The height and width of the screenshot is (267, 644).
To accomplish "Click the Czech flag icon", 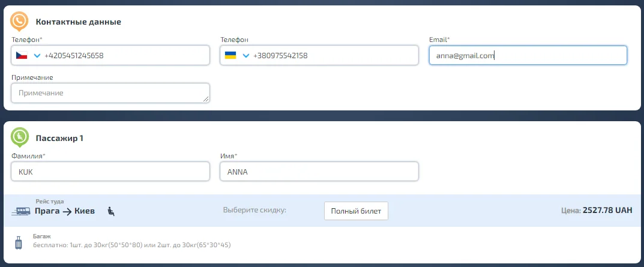I will point(21,56).
